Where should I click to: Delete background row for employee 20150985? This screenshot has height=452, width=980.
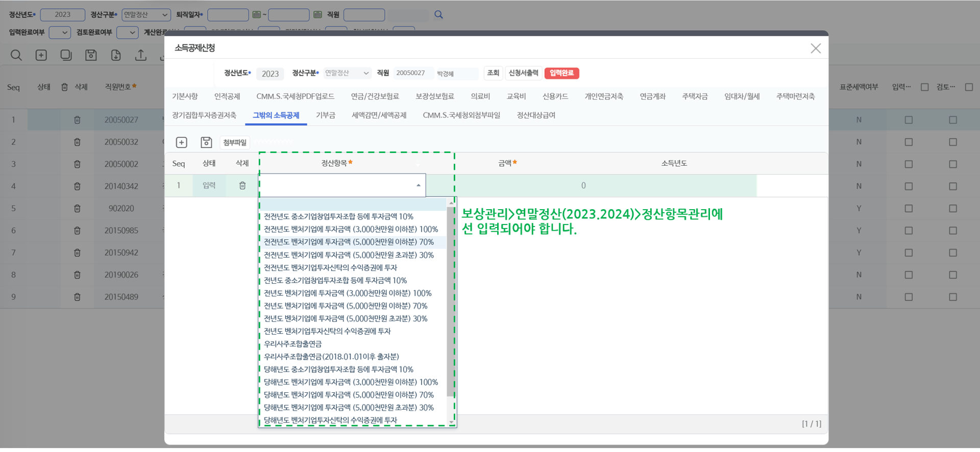[77, 231]
